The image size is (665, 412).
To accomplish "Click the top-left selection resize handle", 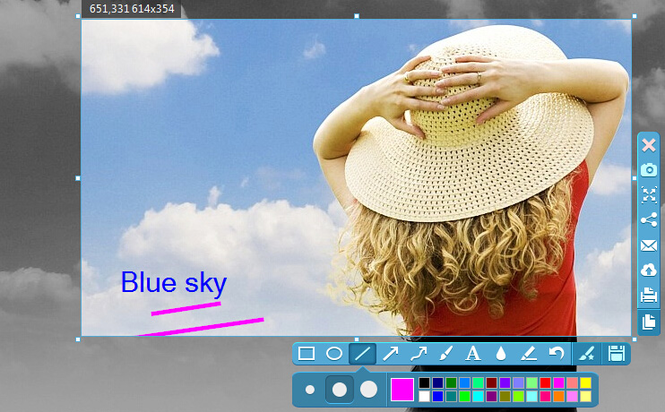I will 78,16.
